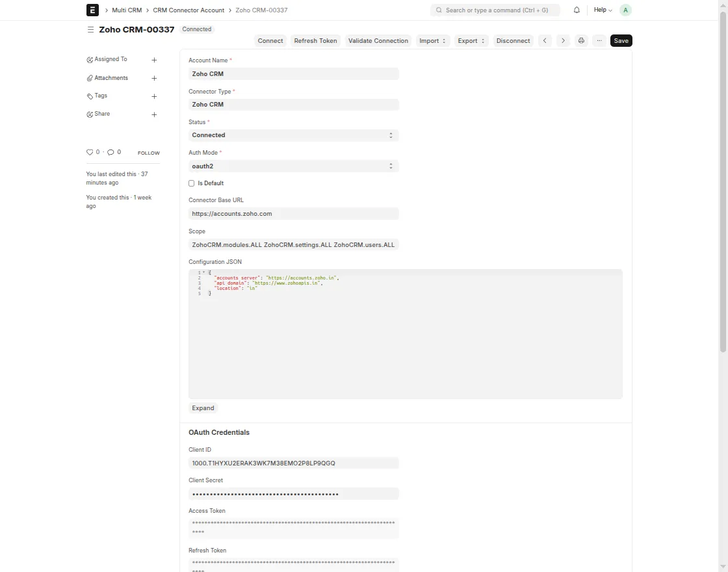Enable the Is Default checkbox
The width and height of the screenshot is (728, 572).
191,183
